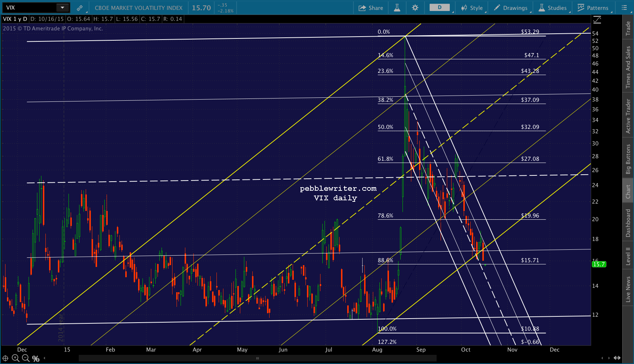Screen dimensions: 634x364
Task: Toggle percent scale view
Action: point(36,359)
